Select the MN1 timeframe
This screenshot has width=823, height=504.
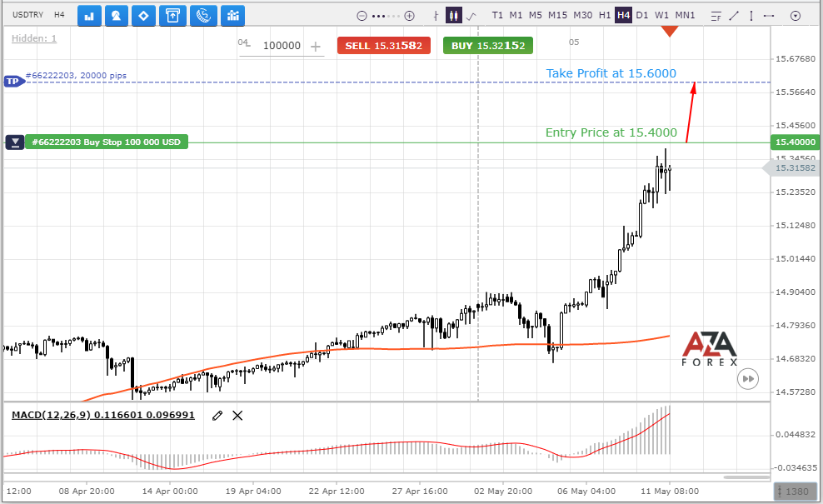point(685,15)
